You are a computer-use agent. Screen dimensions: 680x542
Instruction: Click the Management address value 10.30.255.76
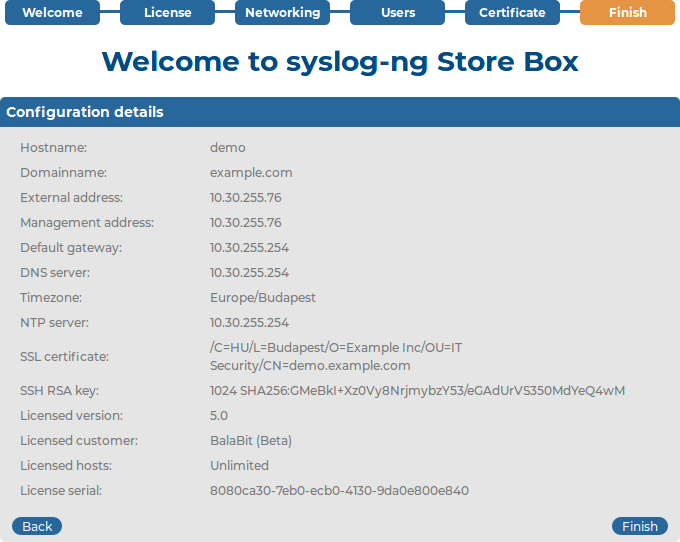245,222
